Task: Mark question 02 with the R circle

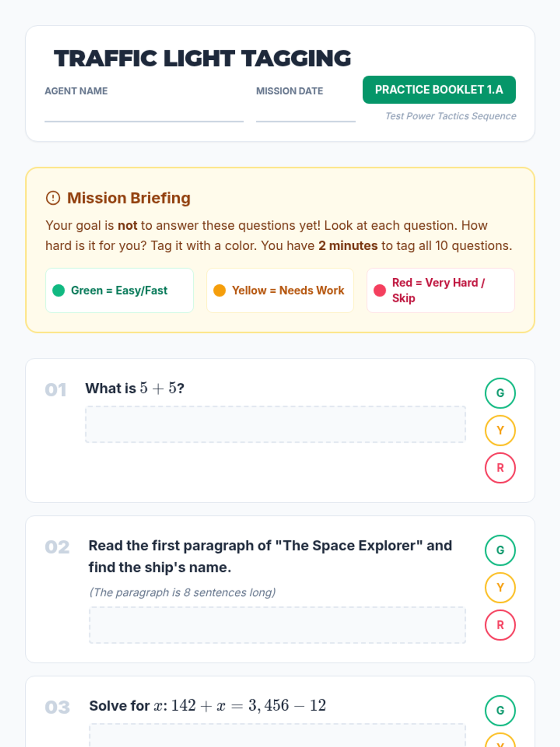Action: tap(500, 625)
